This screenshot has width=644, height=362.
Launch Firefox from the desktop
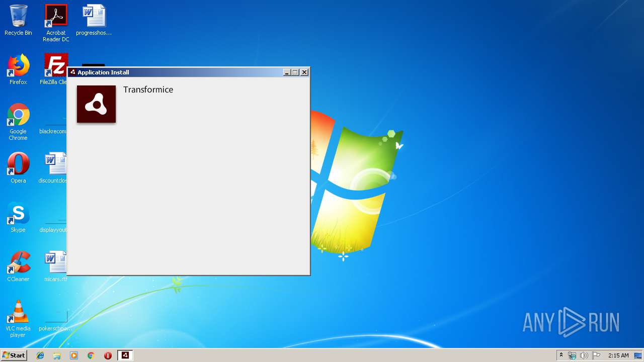[18, 69]
